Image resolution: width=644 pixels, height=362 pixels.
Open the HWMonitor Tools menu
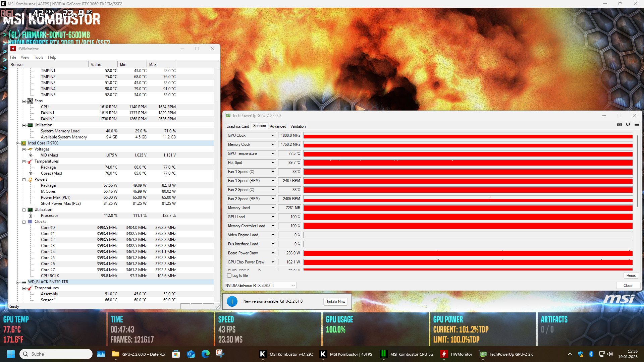[38, 57]
